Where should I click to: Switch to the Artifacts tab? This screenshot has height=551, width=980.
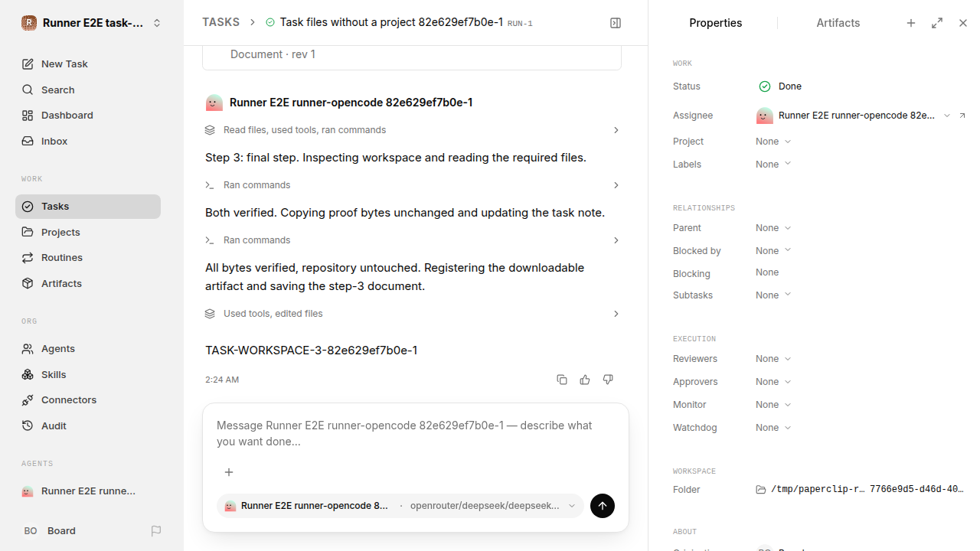pos(838,23)
